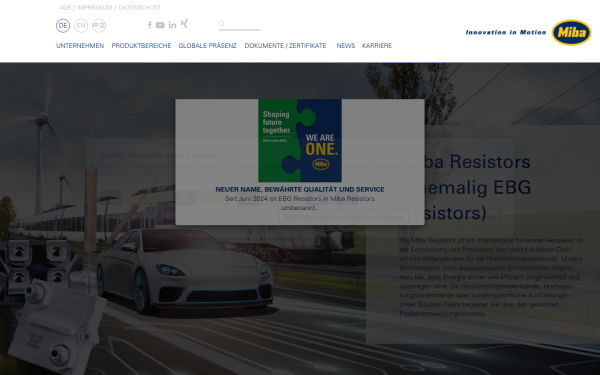Viewport: 600px width, 375px height.
Task: Click 'Nur erforderliche Cookies erlauben' button
Action: [x=344, y=217]
